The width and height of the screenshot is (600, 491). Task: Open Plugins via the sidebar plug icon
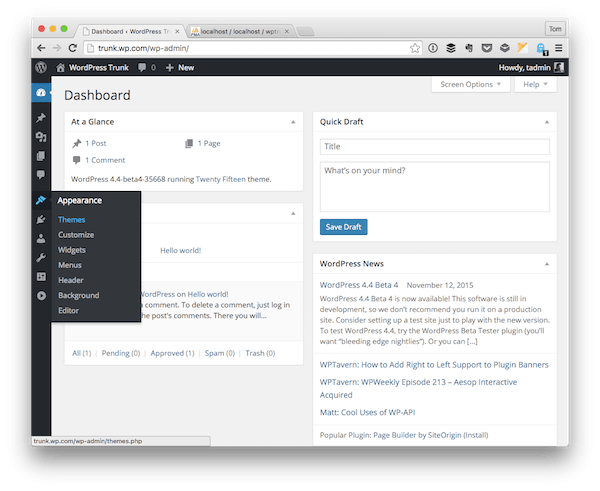(41, 219)
